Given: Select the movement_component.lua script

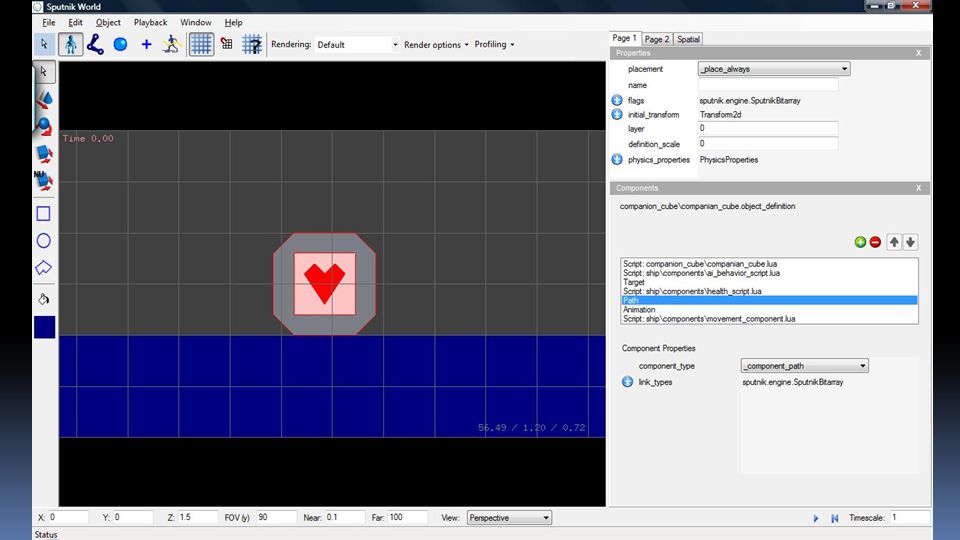Looking at the screenshot, I should pyautogui.click(x=769, y=319).
